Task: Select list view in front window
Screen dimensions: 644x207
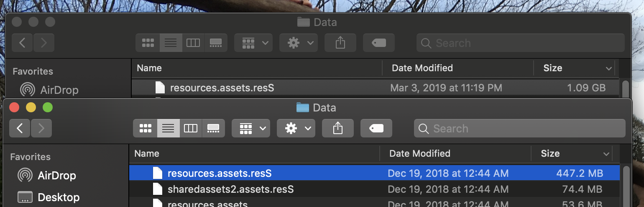Action: click(x=168, y=129)
